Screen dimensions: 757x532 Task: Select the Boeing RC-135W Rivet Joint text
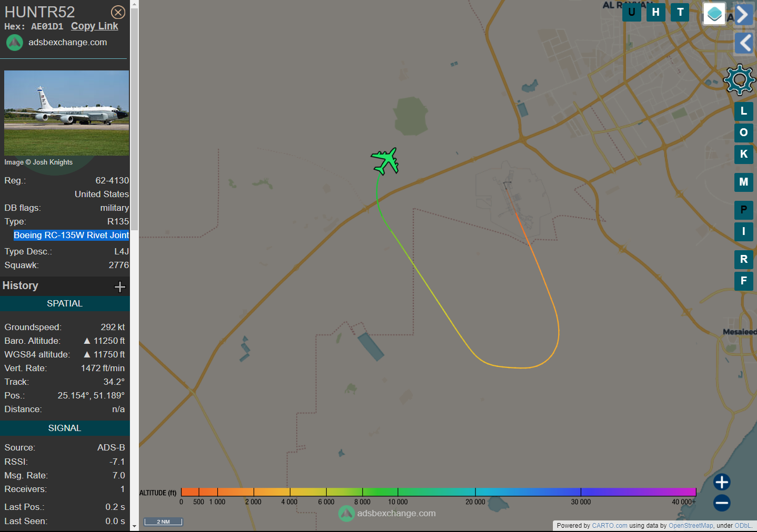[x=71, y=235]
